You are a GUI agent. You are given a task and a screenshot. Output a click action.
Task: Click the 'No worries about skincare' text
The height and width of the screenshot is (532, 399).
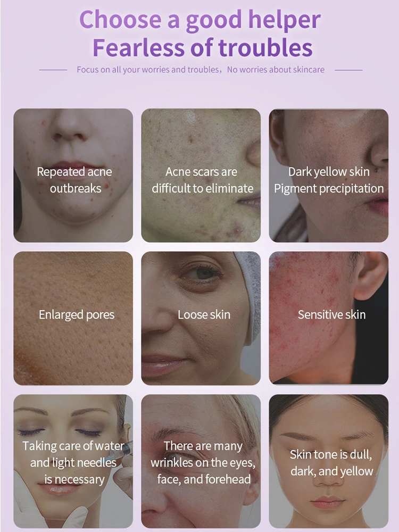276,70
